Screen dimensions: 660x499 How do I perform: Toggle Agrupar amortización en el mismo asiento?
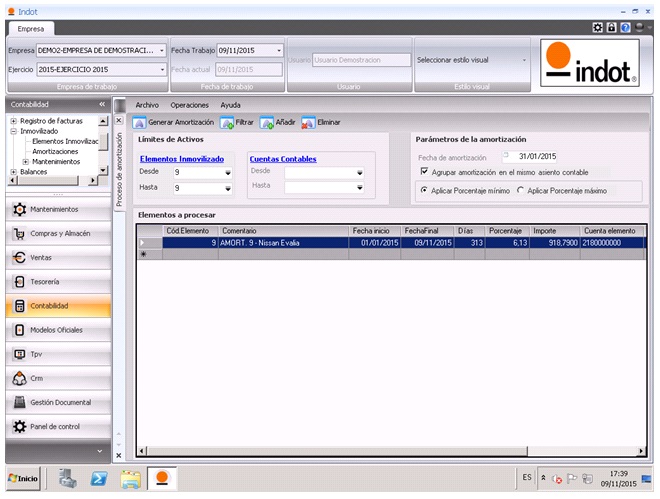click(424, 171)
